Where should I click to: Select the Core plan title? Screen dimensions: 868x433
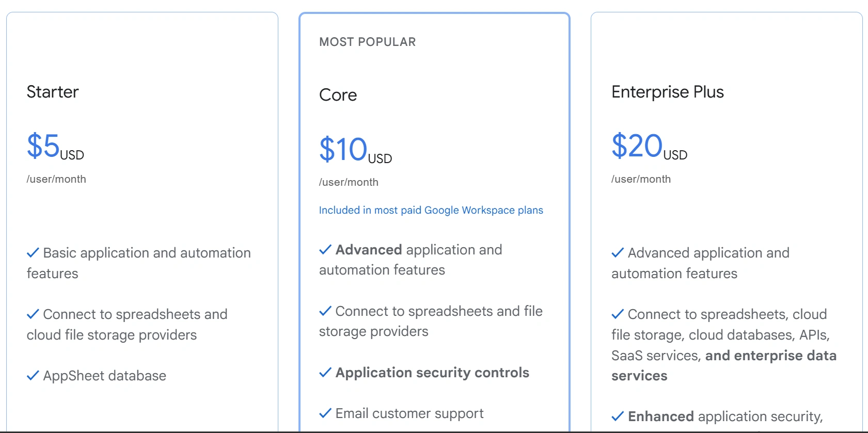[338, 95]
